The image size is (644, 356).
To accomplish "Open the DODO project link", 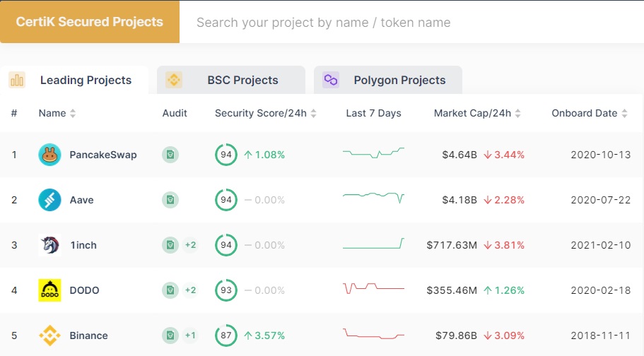I will pyautogui.click(x=84, y=290).
